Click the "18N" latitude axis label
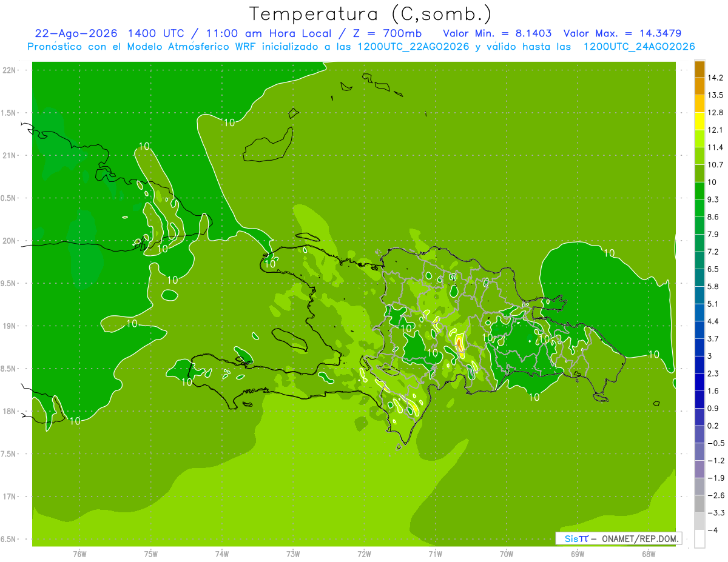Image resolution: width=728 pixels, height=562 pixels. 10,411
